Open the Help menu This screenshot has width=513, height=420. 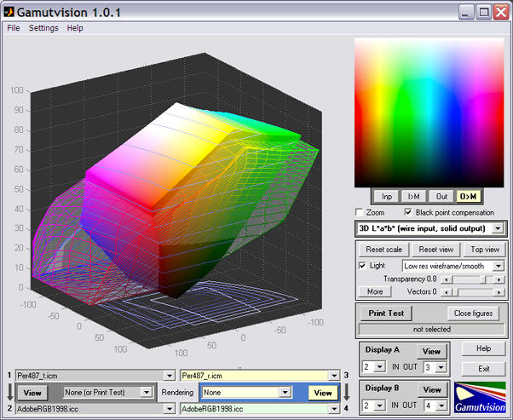pos(75,28)
